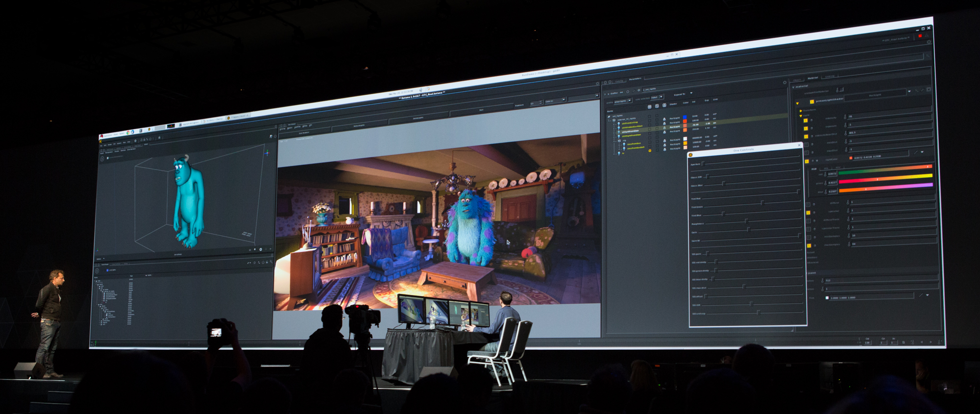Select the HSV color mode tab
Screen dimensions: 980x414
[x=838, y=167]
